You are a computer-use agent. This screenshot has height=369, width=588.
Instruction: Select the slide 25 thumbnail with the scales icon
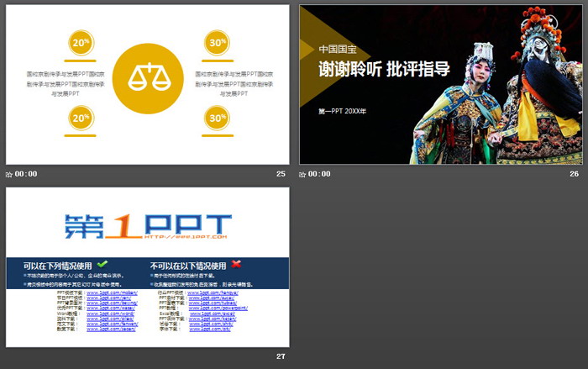[147, 84]
